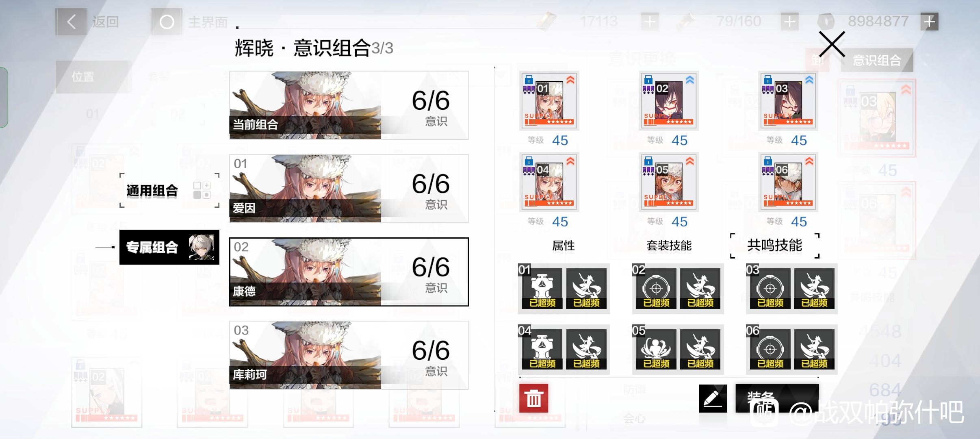Open the main menu circle icon
This screenshot has width=980, height=439.
coord(167,22)
